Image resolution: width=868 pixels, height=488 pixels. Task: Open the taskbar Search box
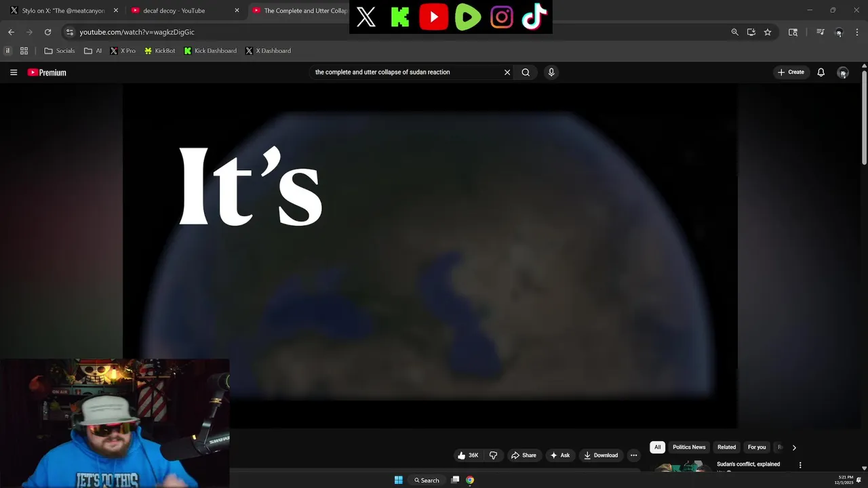(427, 481)
